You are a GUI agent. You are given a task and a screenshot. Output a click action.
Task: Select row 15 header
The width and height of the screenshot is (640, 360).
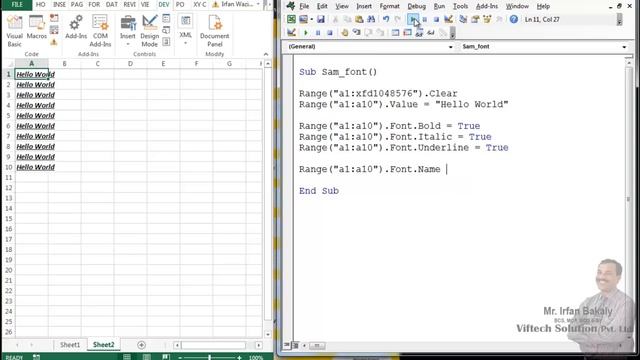pos(8,219)
